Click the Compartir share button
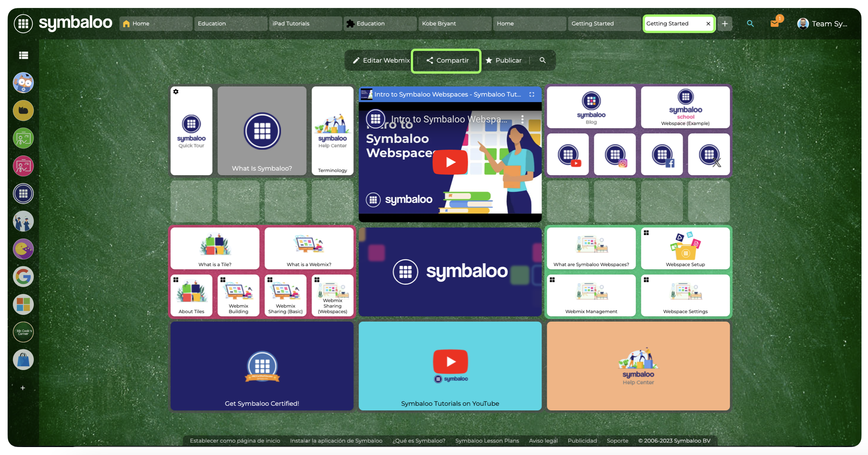This screenshot has width=868, height=455. pyautogui.click(x=447, y=60)
